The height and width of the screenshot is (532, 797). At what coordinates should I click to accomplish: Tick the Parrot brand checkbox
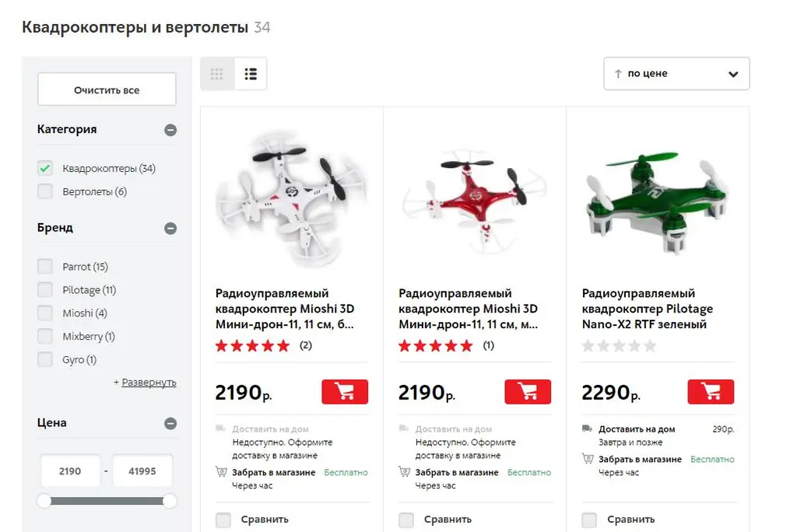point(45,267)
